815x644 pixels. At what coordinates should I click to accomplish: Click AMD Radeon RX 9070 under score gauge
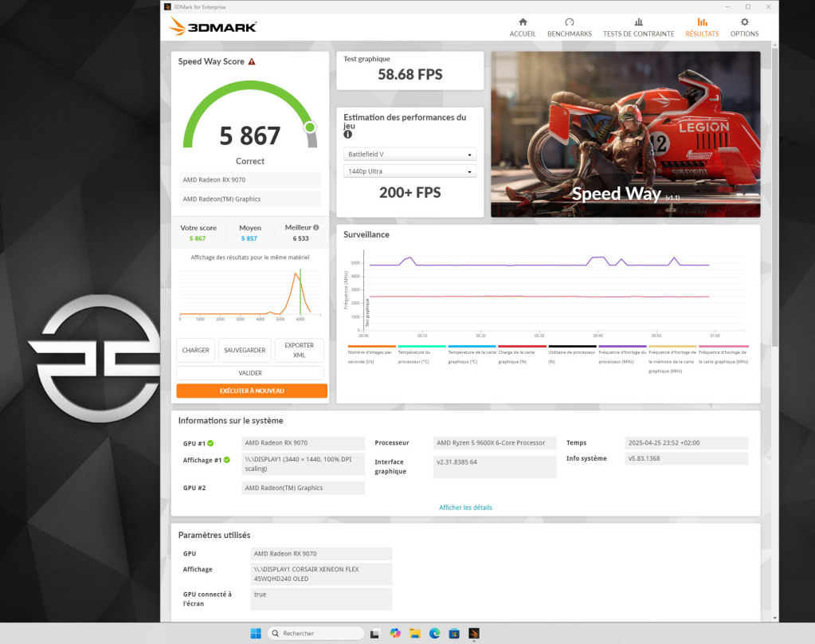[250, 180]
